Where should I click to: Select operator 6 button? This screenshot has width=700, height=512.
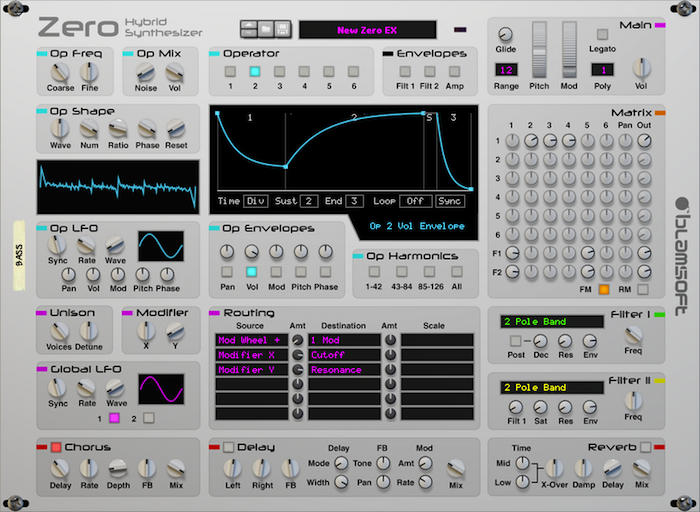tap(354, 71)
